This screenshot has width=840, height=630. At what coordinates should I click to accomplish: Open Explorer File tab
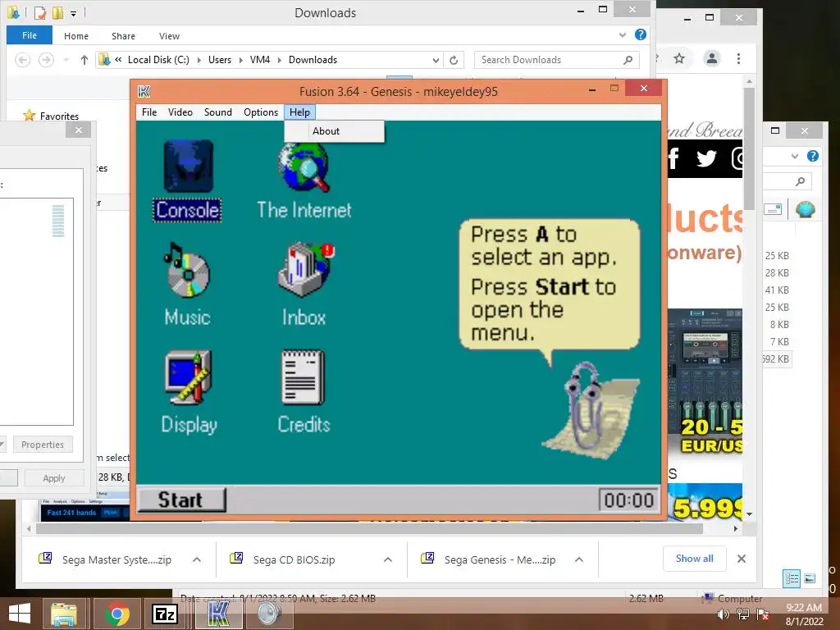coord(30,35)
